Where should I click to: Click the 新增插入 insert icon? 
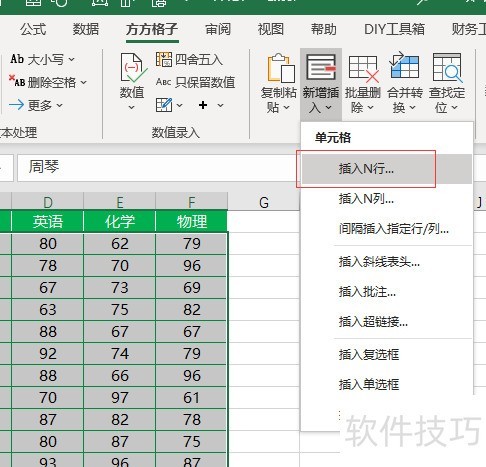(x=321, y=68)
